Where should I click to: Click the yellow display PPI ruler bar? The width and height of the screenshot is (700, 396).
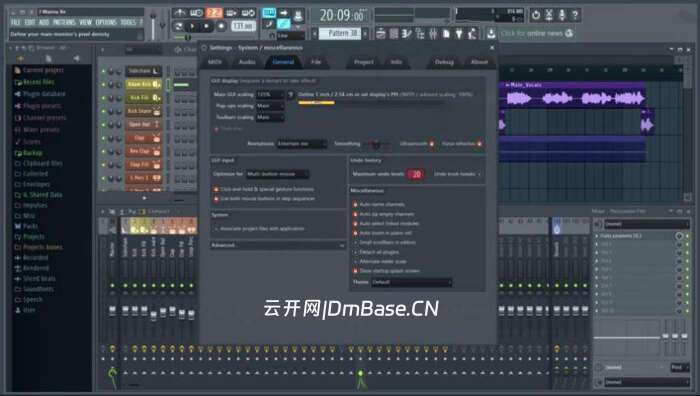pos(316,103)
